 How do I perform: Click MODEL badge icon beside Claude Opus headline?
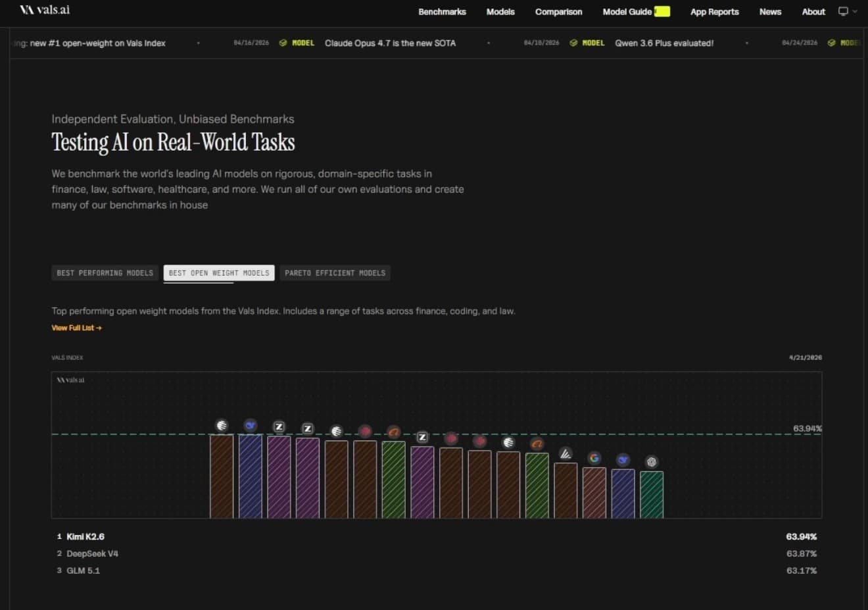coord(283,43)
